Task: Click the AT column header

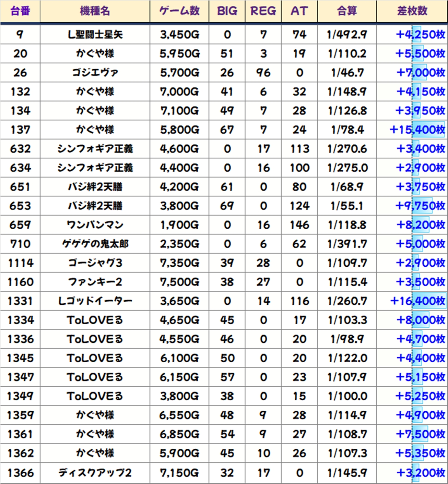Action: 299,11
